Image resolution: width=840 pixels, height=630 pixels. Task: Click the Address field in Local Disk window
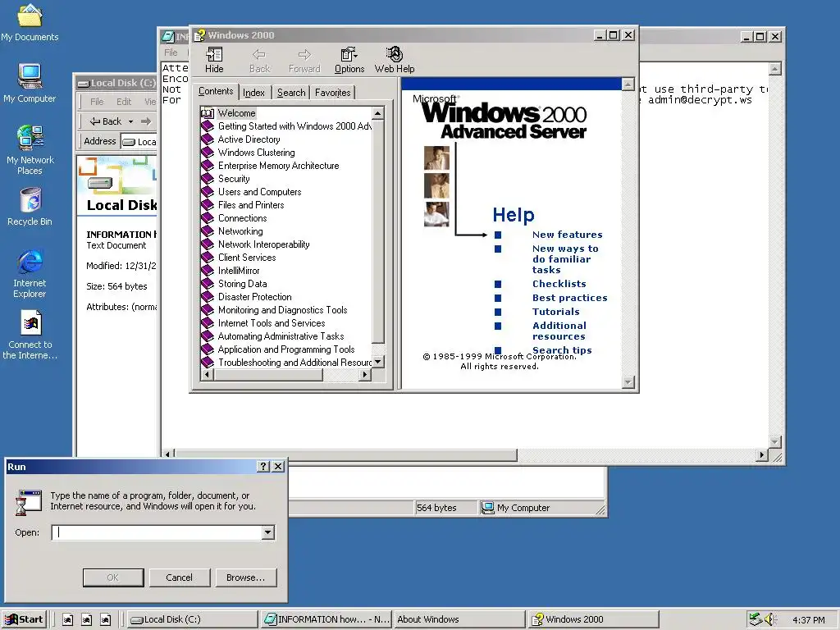139,142
